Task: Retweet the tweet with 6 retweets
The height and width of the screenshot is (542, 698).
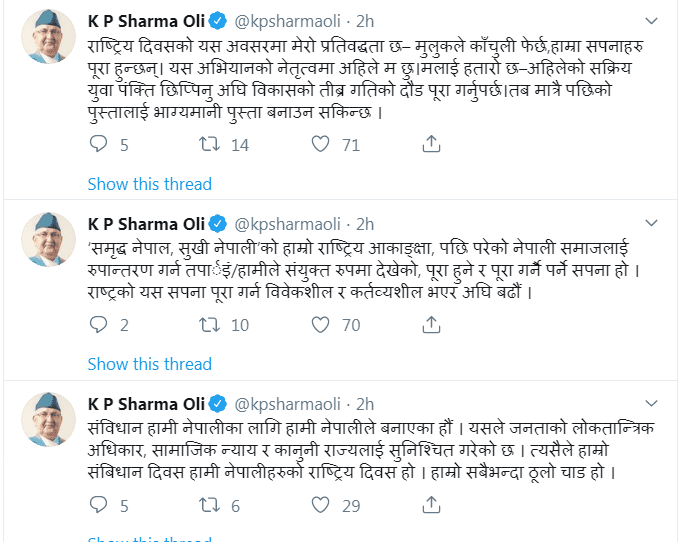Action: [210, 506]
